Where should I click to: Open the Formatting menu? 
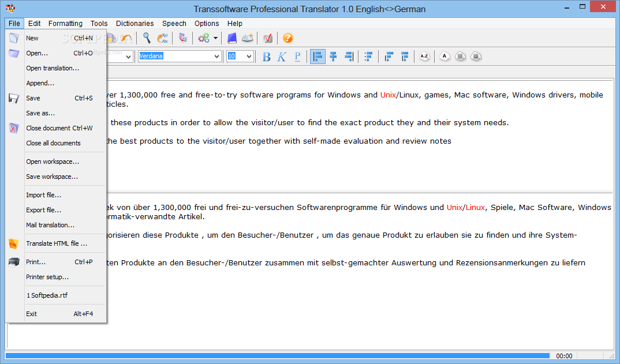[65, 23]
